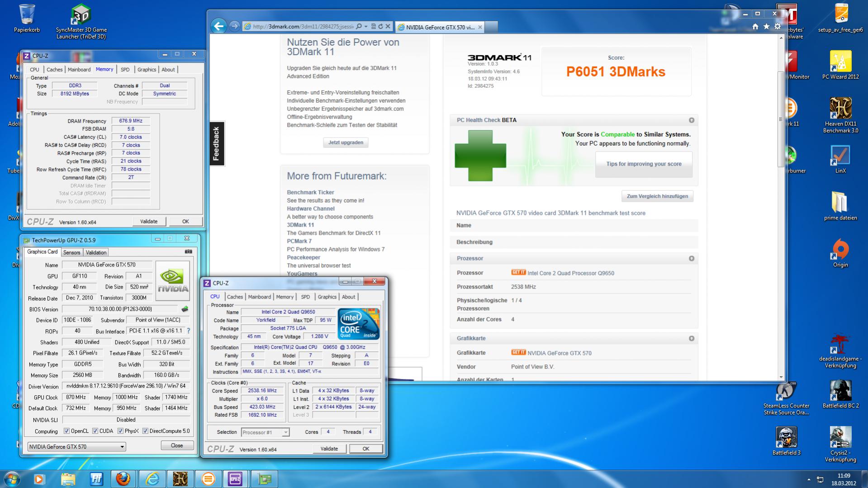Open Windows Start button
The image size is (868, 488).
coord(12,479)
